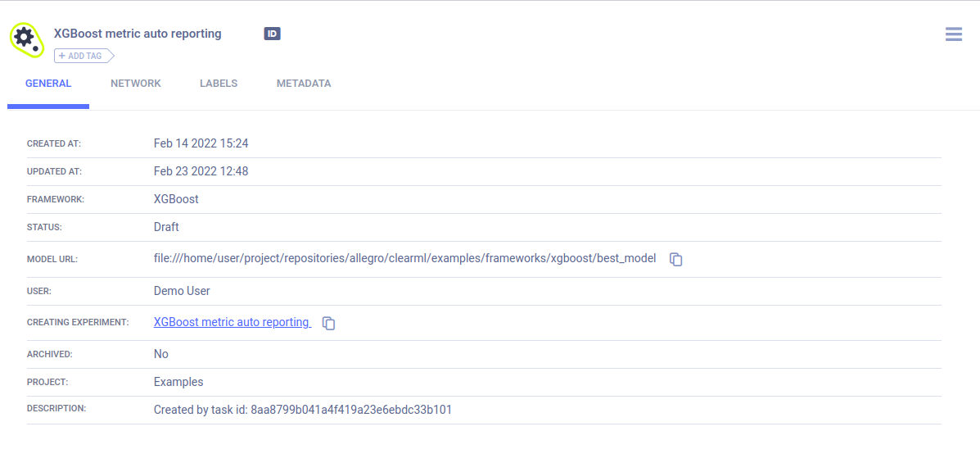The width and height of the screenshot is (980, 472).
Task: Click the Draft status value
Action: pyautogui.click(x=166, y=227)
